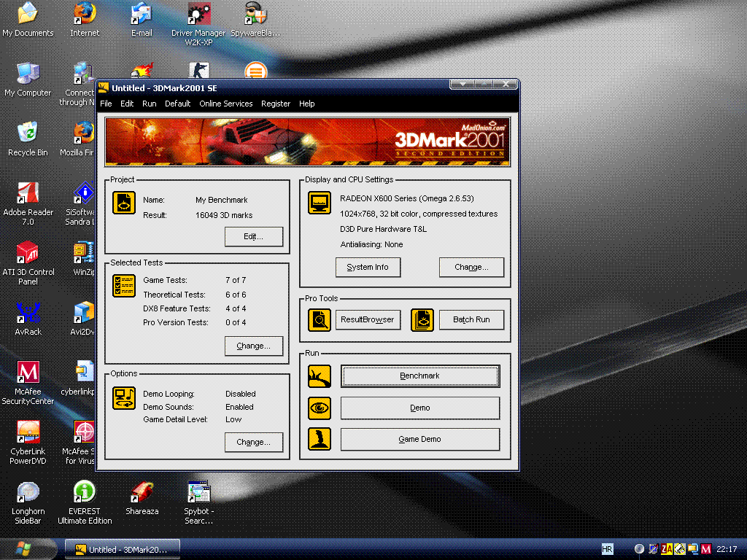Open Adobe Reader 7.0 shortcut

[x=28, y=193]
